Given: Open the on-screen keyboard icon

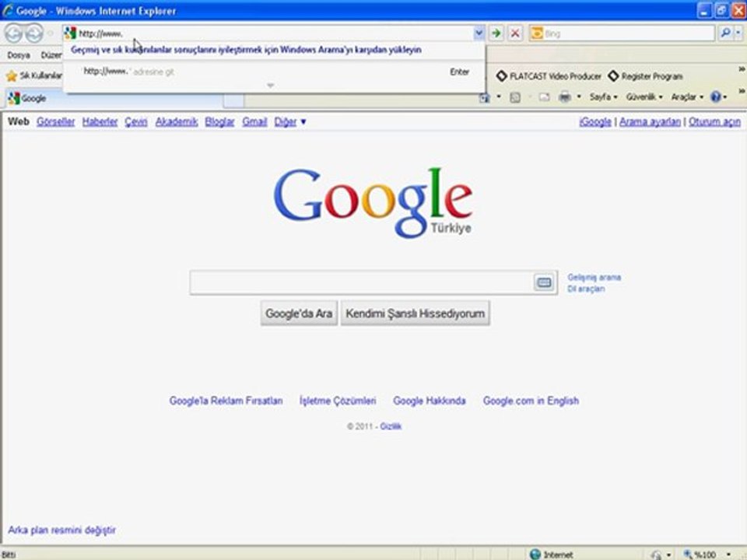Looking at the screenshot, I should (x=544, y=282).
